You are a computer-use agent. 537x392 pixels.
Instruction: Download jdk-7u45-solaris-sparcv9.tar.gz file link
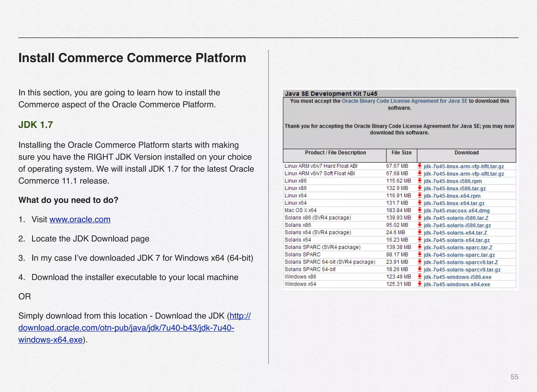coord(462,270)
